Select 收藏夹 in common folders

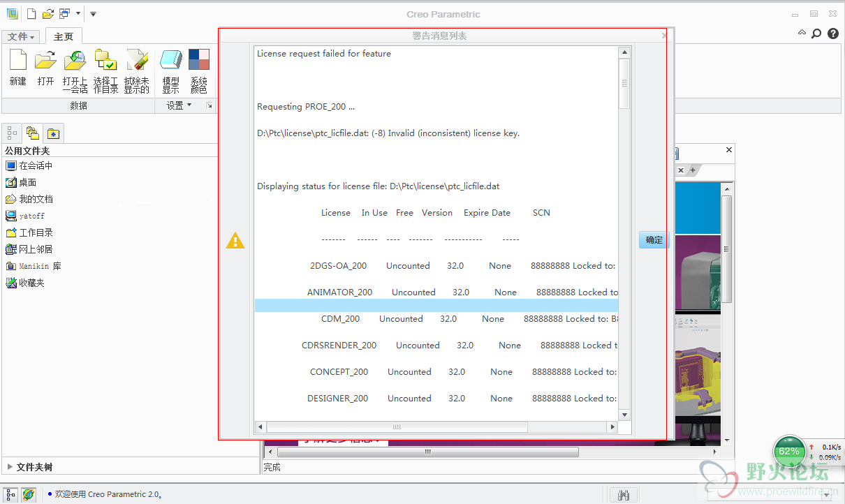click(x=24, y=283)
